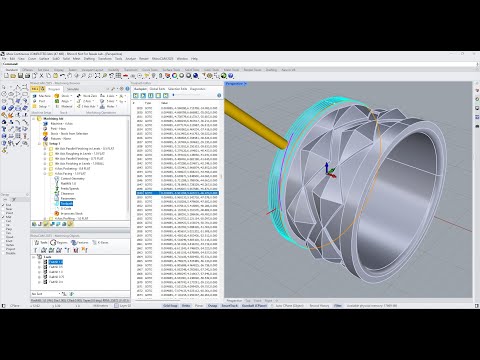This screenshot has width=480, height=360.
Task: Click last yellow icon below machining tree
Action: [x=70, y=224]
